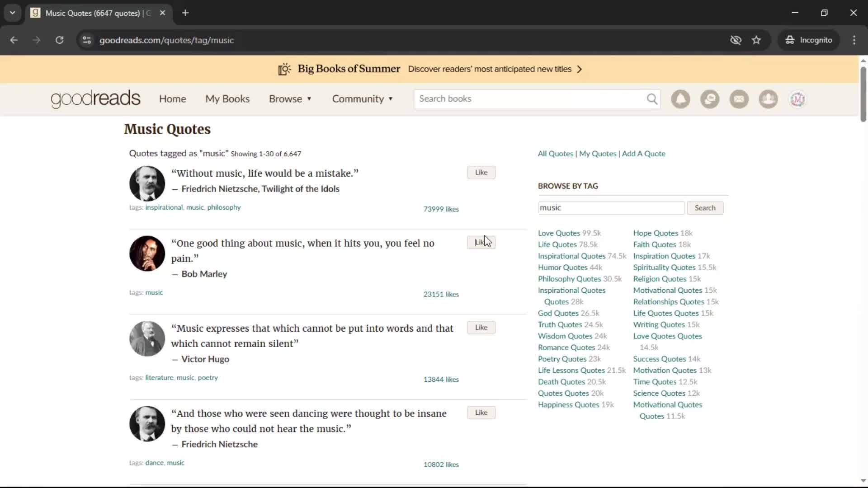Like the Bob Marley quote
This screenshot has height=488, width=868.
(x=481, y=242)
